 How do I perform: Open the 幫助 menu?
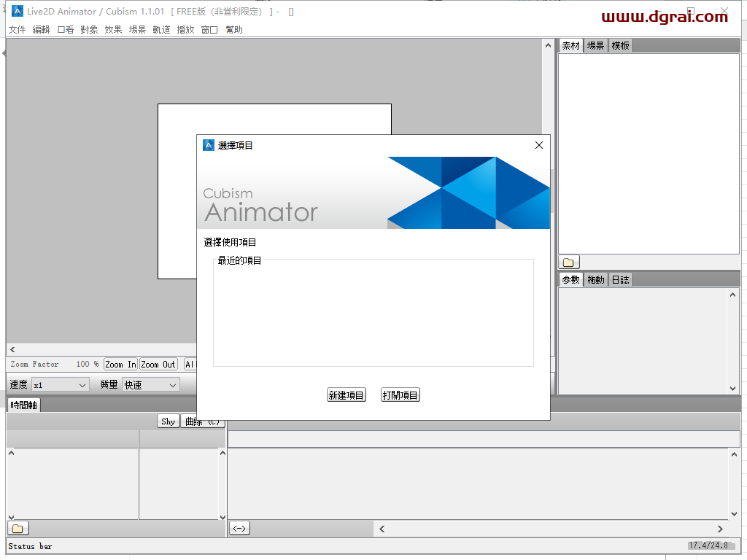pos(234,29)
